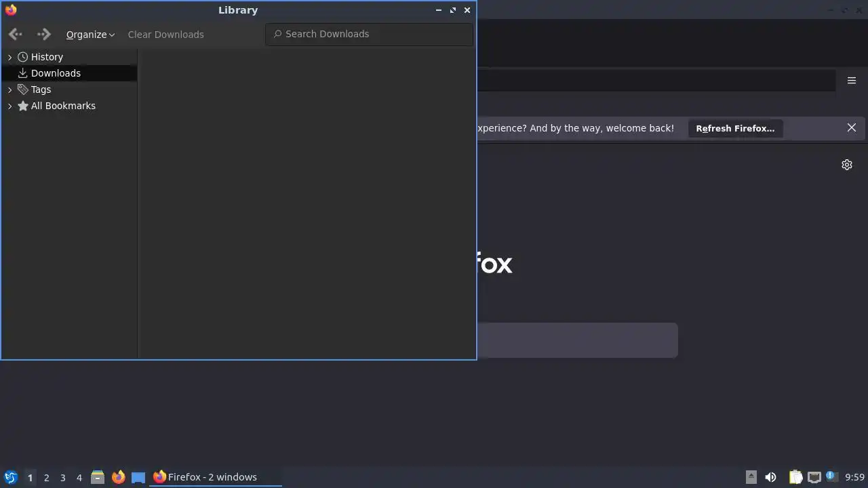
Task: Click the Firefox new tab search box
Action: click(x=577, y=340)
